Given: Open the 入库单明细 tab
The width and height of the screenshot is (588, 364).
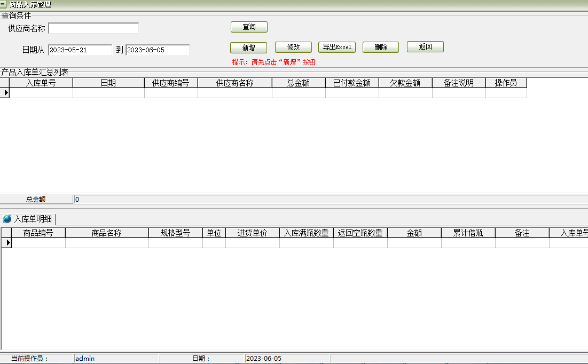Looking at the screenshot, I should tap(28, 219).
